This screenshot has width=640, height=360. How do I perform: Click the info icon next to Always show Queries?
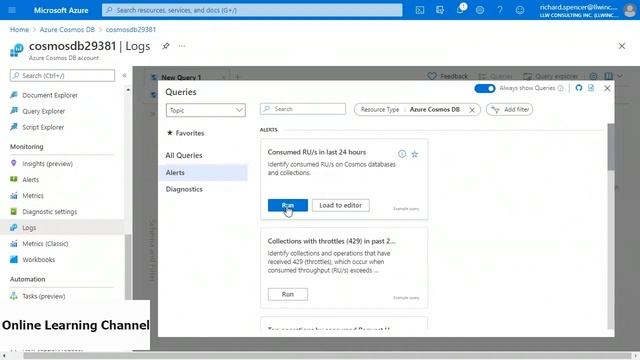(x=561, y=88)
